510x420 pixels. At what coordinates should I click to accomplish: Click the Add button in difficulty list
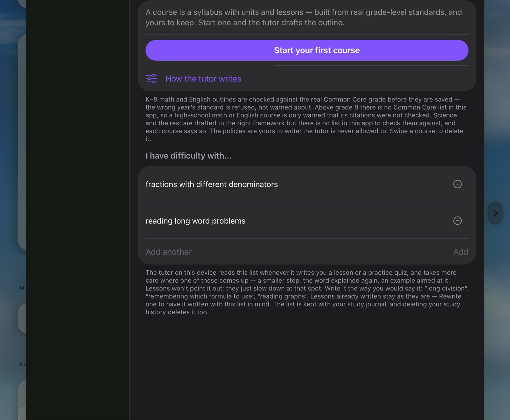point(461,252)
